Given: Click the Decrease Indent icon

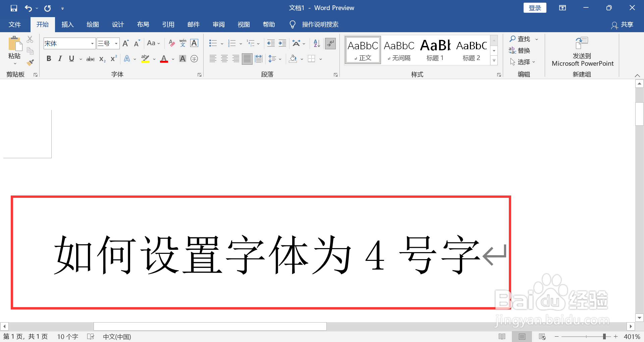Looking at the screenshot, I should pos(271,43).
